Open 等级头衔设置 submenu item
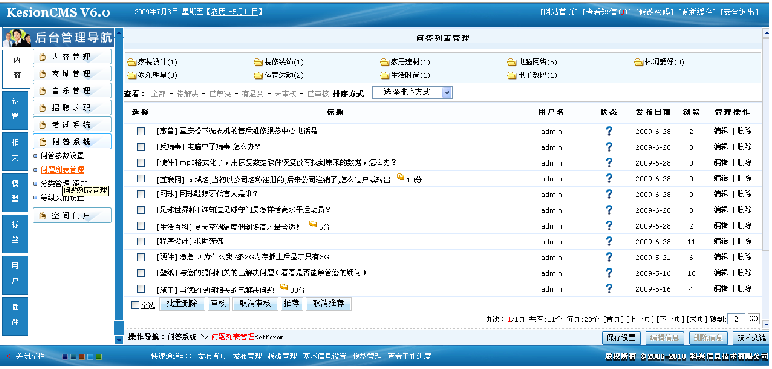772x369 pixels. click(x=62, y=198)
